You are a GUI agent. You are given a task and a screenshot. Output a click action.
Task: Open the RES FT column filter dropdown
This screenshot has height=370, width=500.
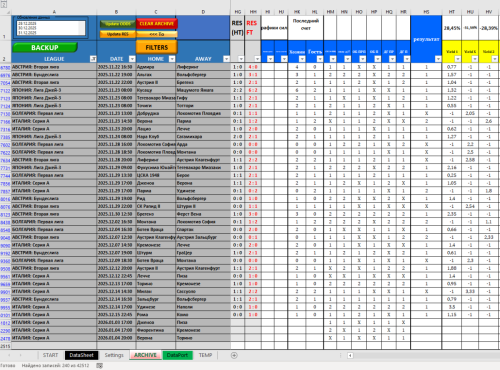point(257,59)
